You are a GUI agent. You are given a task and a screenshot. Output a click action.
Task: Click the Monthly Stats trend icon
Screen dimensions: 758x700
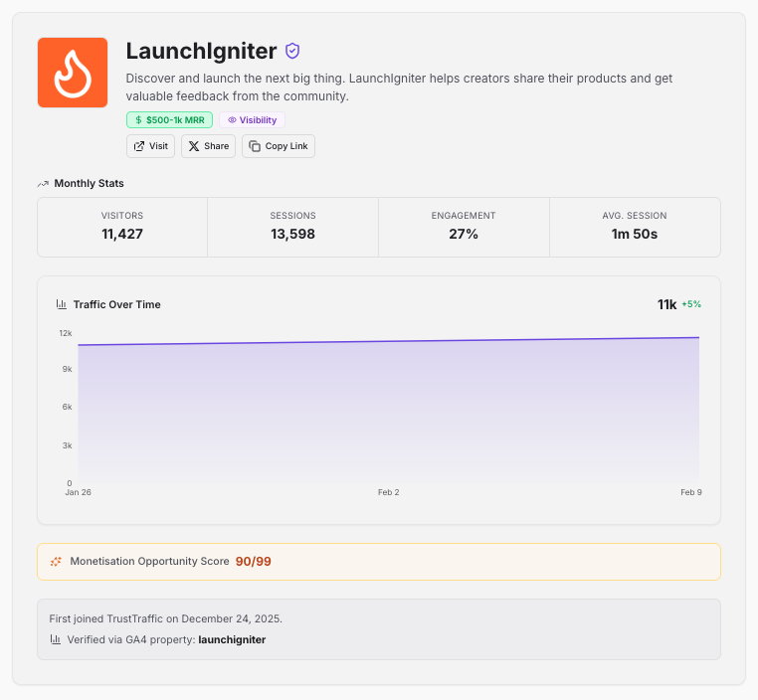tap(43, 184)
